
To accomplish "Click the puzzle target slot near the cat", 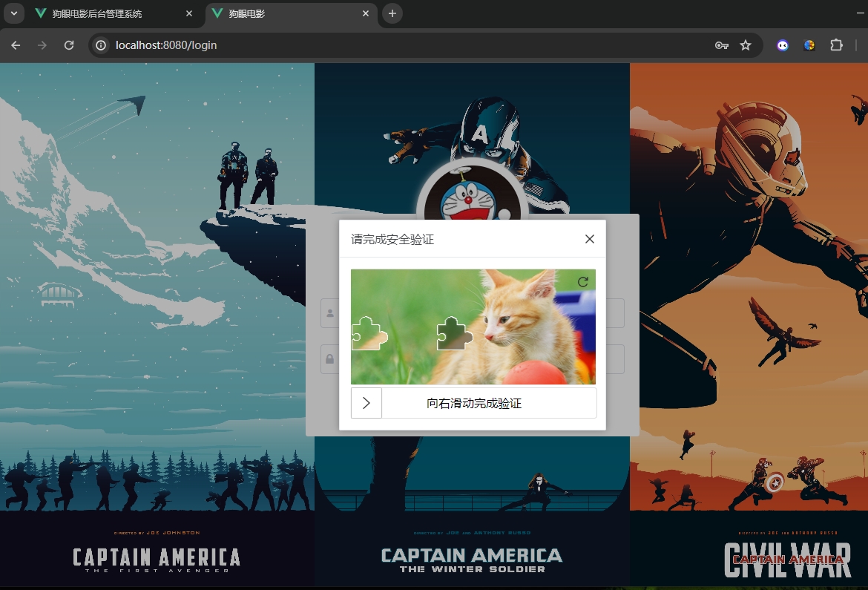I will tap(455, 333).
